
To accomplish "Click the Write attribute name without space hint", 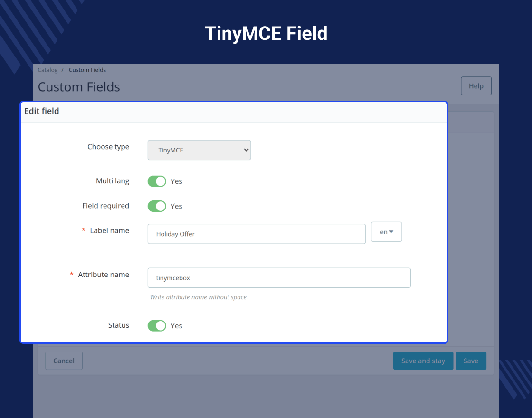I will (199, 297).
